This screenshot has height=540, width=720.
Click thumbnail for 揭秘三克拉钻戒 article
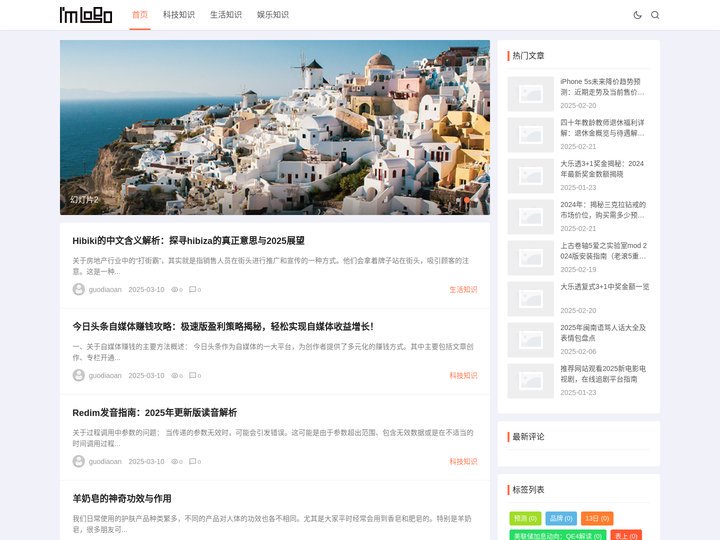point(530,217)
